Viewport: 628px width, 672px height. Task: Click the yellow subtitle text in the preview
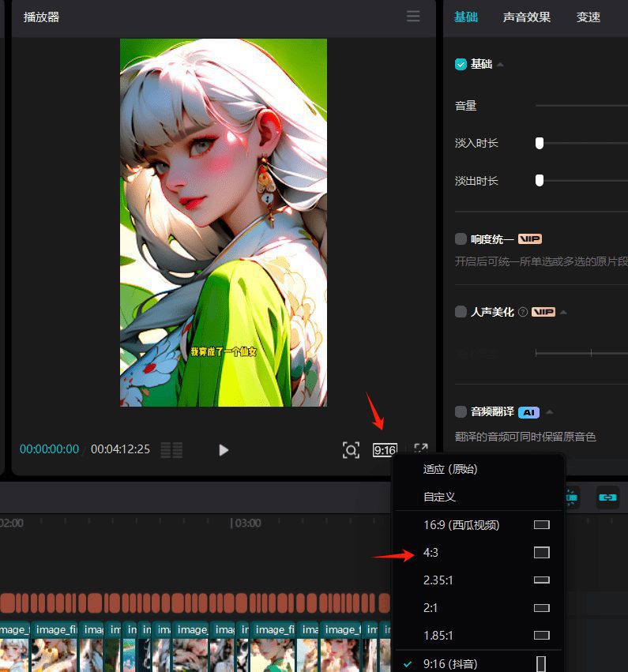(224, 352)
